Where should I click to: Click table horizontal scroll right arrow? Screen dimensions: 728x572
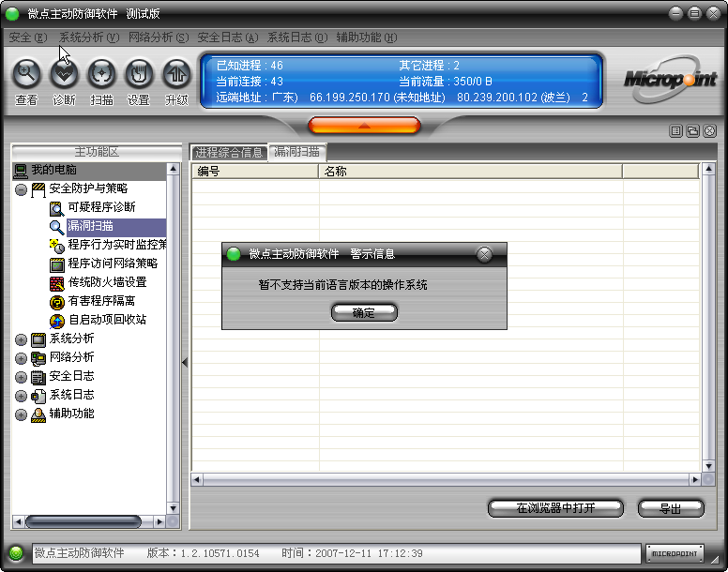(x=695, y=480)
